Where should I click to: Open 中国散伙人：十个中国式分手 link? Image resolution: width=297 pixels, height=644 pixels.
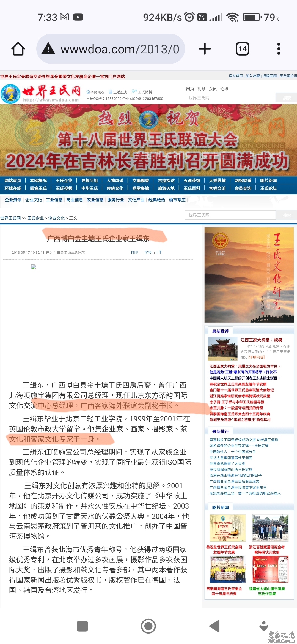coord(233,452)
